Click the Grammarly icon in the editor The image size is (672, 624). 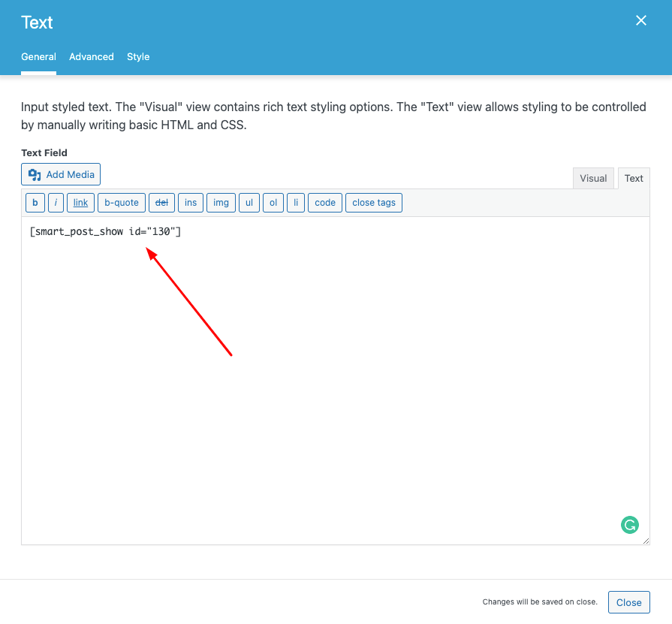click(629, 525)
